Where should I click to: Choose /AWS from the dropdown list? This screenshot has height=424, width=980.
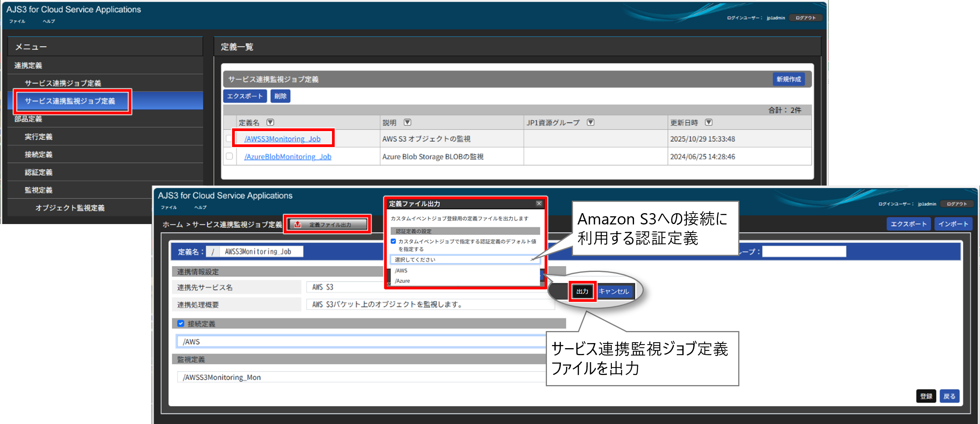point(401,271)
